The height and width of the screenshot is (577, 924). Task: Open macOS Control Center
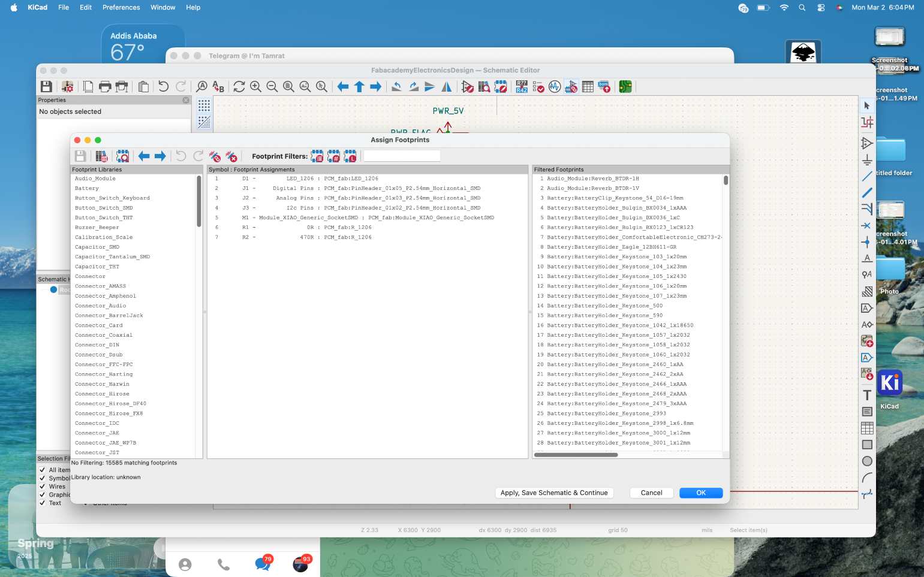pos(821,7)
